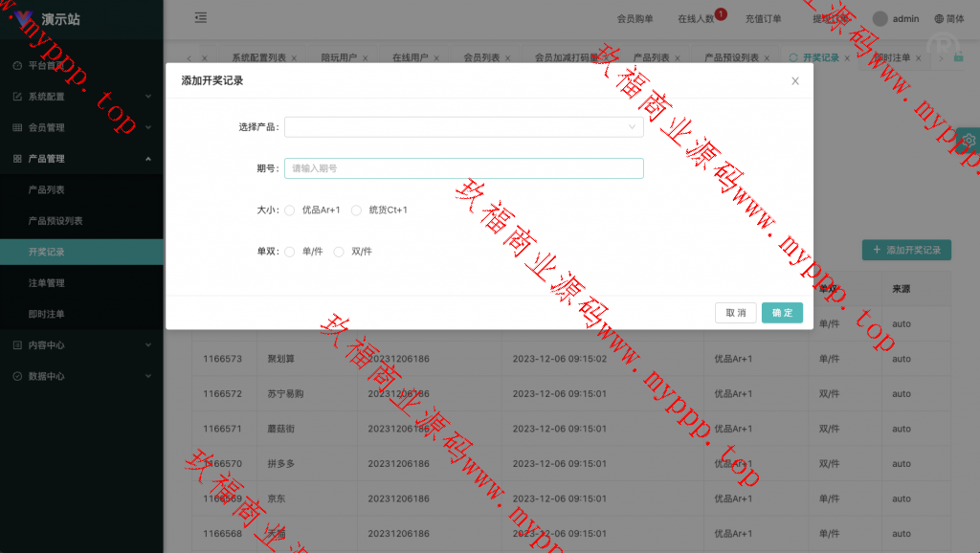
Task: Open the 选择产品 dropdown
Action: [463, 126]
